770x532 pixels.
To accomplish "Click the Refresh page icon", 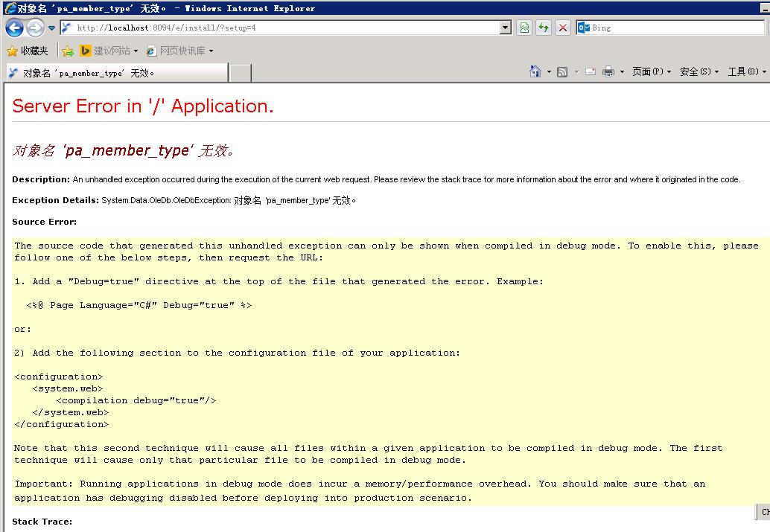I will click(x=544, y=28).
